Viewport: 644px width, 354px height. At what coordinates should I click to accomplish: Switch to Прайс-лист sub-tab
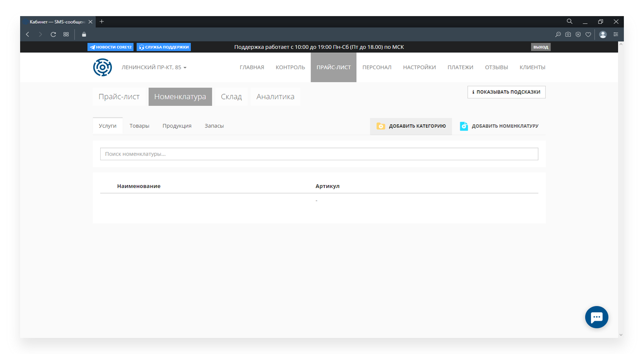pyautogui.click(x=119, y=97)
